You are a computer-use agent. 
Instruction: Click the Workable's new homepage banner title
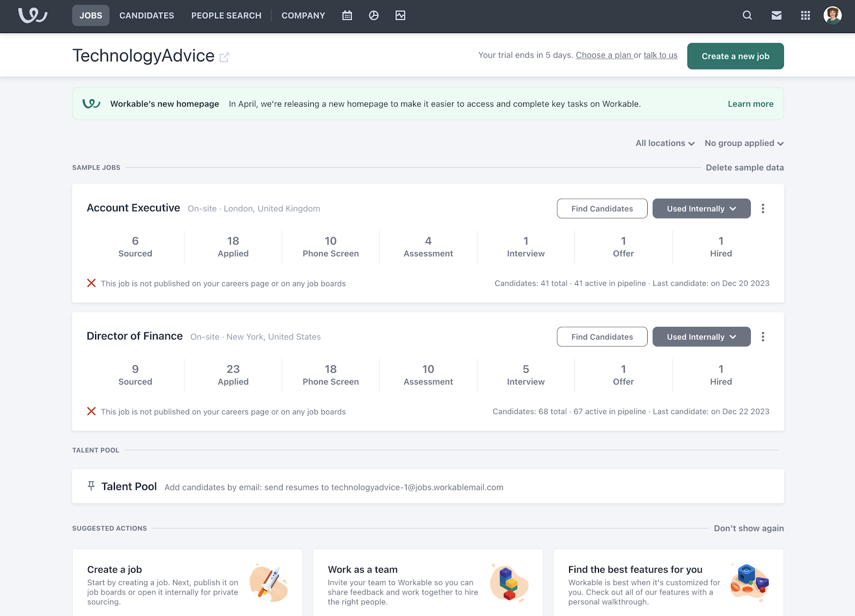click(x=165, y=104)
